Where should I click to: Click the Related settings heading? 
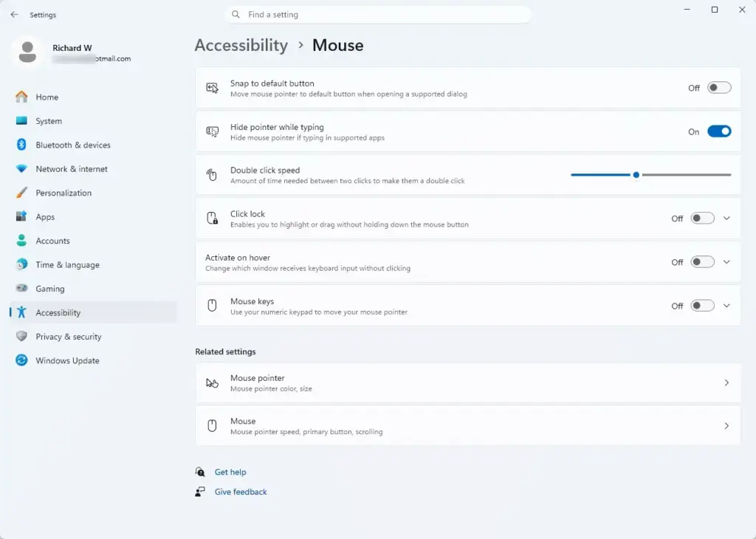225,351
